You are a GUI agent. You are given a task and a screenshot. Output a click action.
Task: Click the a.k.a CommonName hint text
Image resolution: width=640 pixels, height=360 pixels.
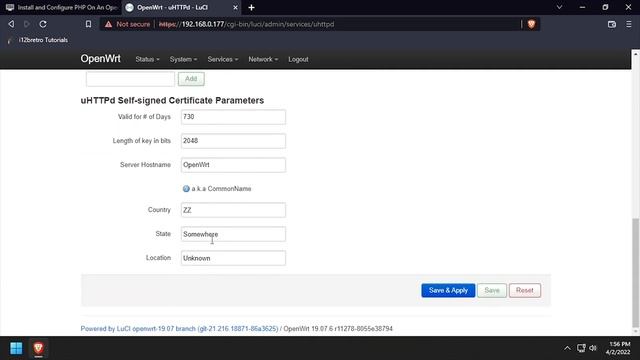(x=221, y=189)
